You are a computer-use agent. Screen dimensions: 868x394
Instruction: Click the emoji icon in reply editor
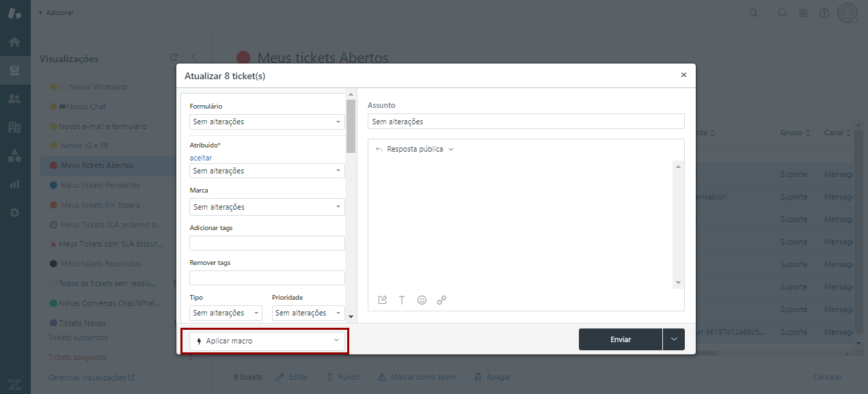tap(422, 300)
